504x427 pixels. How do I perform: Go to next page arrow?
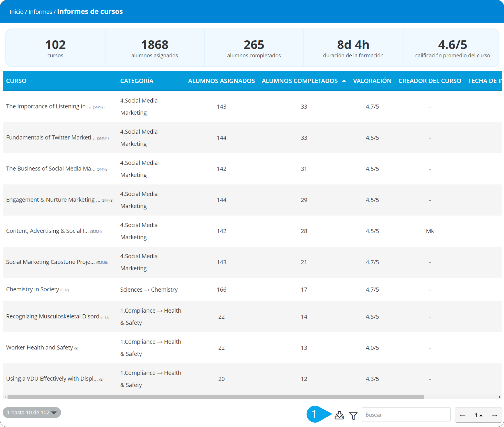[494, 415]
